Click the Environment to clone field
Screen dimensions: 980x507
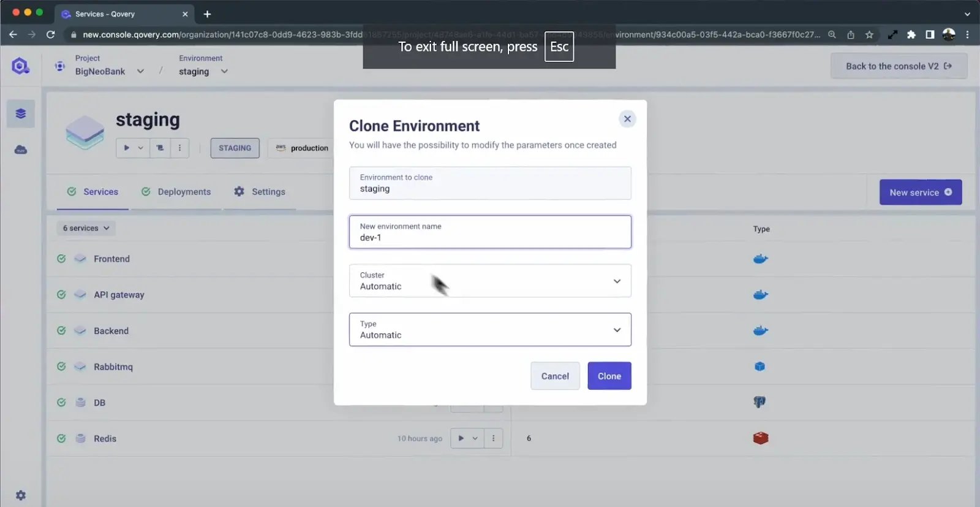coord(490,183)
